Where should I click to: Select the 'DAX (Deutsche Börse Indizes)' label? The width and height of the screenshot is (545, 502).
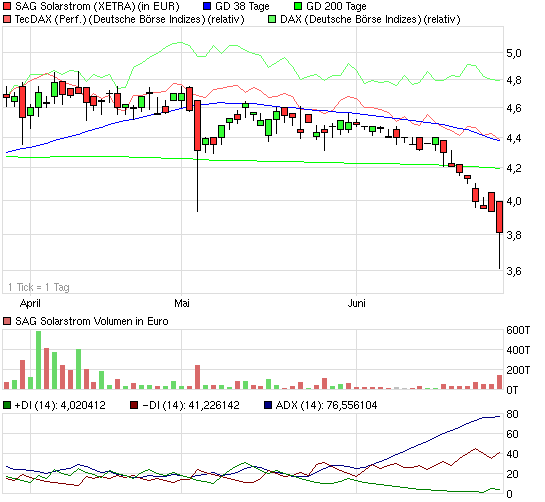[x=370, y=19]
